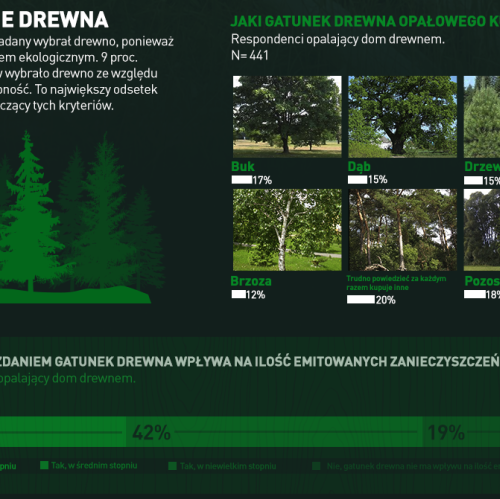Click the 'Brzoza' green label

pyautogui.click(x=251, y=281)
